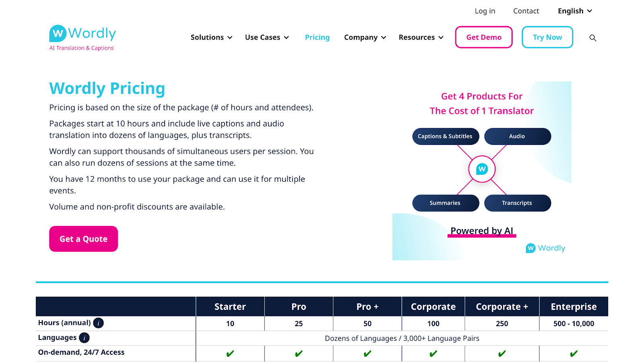This screenshot has width=644, height=362.
Task: Click the 'Powered by AI' text
Action: (482, 231)
